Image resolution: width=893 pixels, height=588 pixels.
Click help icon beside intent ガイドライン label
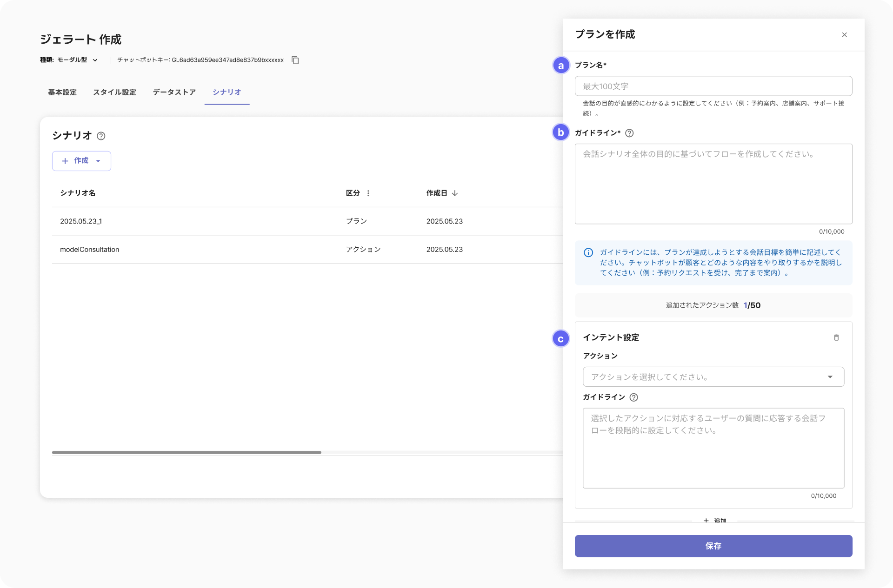point(633,397)
